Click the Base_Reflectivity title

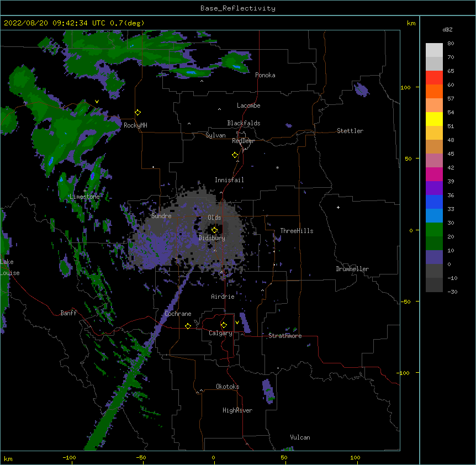coord(238,8)
